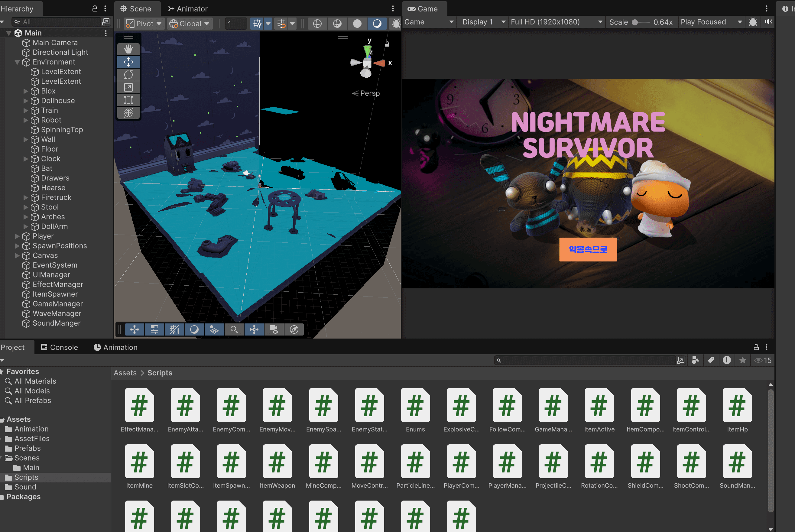Click the 악몽속으로 button in Game view
This screenshot has width=795, height=532.
pos(588,250)
